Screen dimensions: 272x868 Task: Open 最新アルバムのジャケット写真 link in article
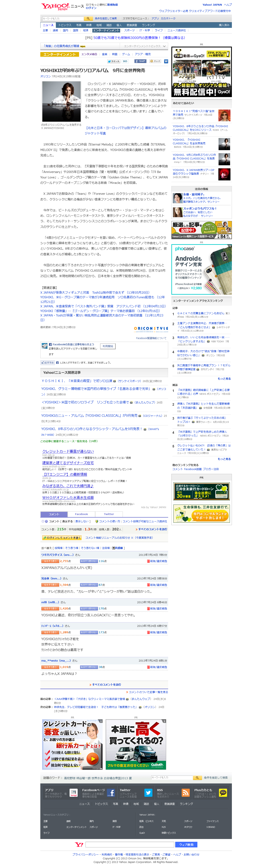coord(125,130)
